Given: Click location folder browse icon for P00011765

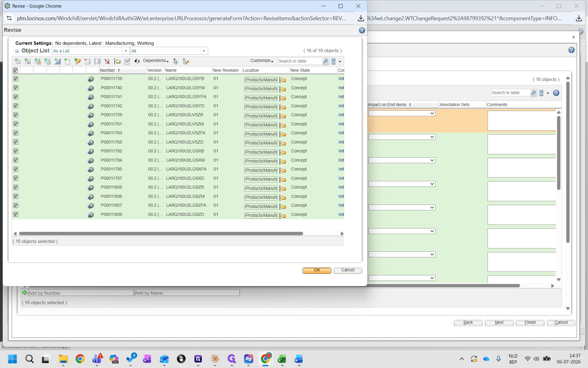Looking at the screenshot, I should tap(283, 143).
